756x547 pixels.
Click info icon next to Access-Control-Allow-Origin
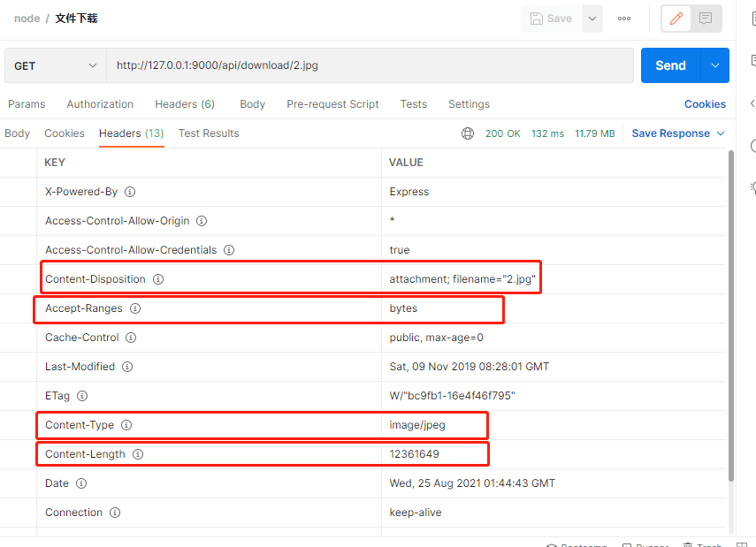(202, 221)
